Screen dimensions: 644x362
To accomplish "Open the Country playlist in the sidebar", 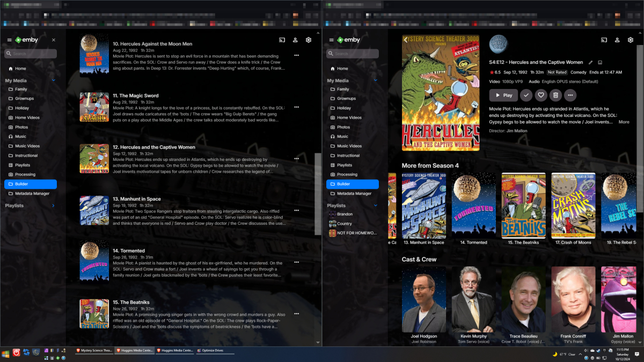I will (x=344, y=224).
